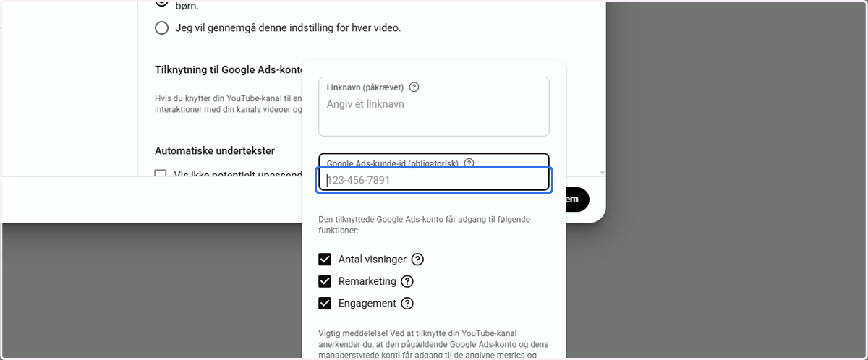
Task: Show help for Antal visninger
Action: tap(417, 260)
